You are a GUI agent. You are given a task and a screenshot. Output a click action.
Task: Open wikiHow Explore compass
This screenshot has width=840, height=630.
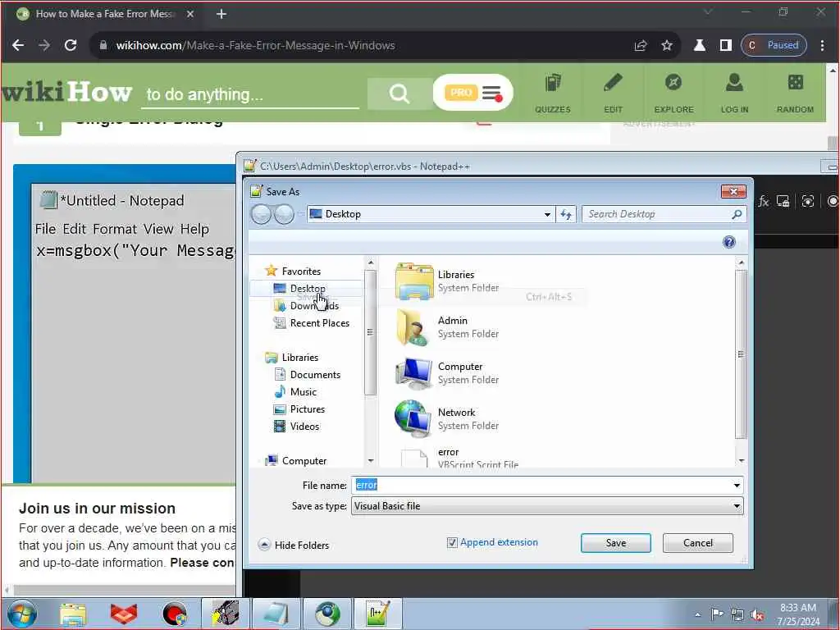[673, 94]
